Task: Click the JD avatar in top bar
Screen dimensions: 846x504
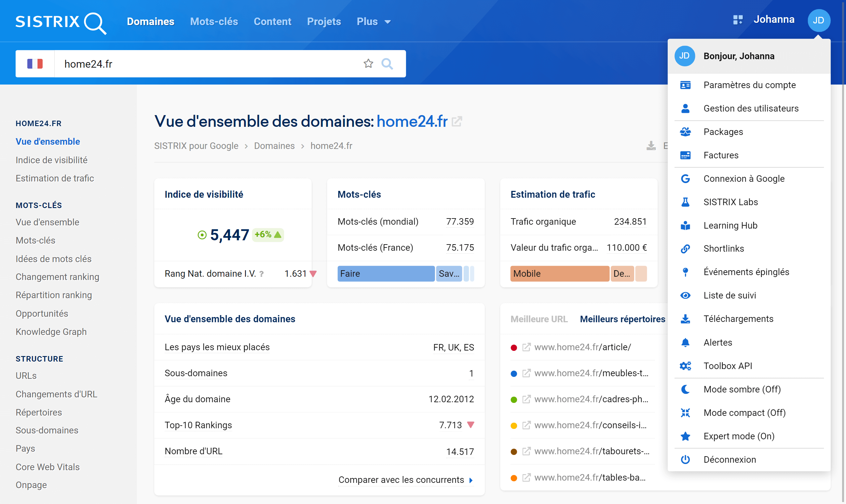Action: click(819, 20)
